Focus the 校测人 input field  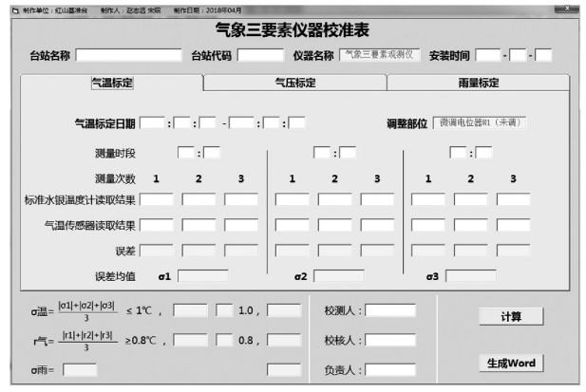click(390, 310)
